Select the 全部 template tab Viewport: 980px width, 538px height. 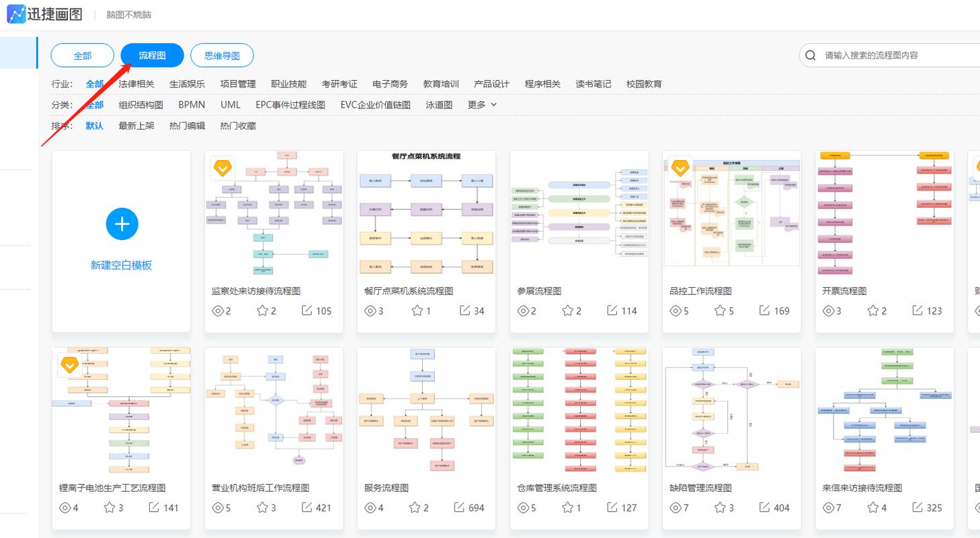(x=83, y=56)
